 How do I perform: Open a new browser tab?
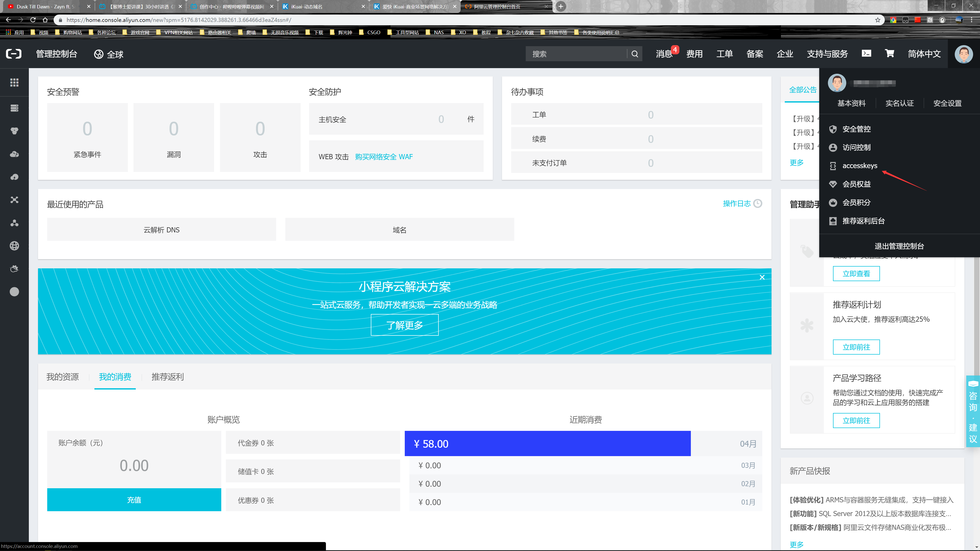click(561, 6)
